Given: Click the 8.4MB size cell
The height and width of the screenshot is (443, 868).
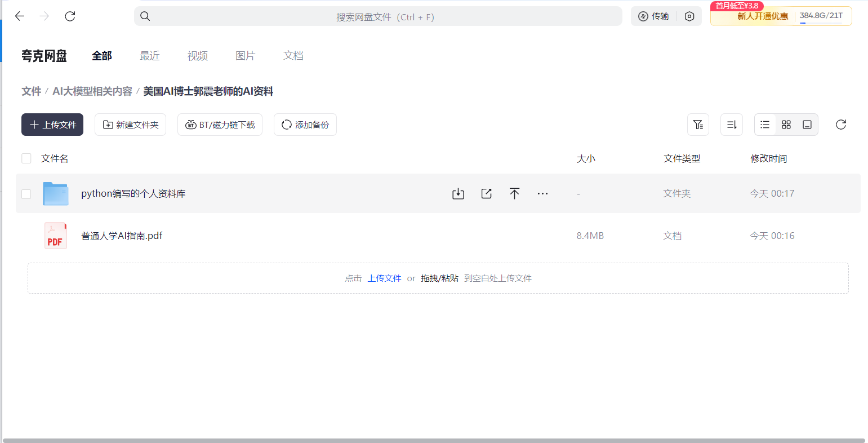Looking at the screenshot, I should 590,236.
